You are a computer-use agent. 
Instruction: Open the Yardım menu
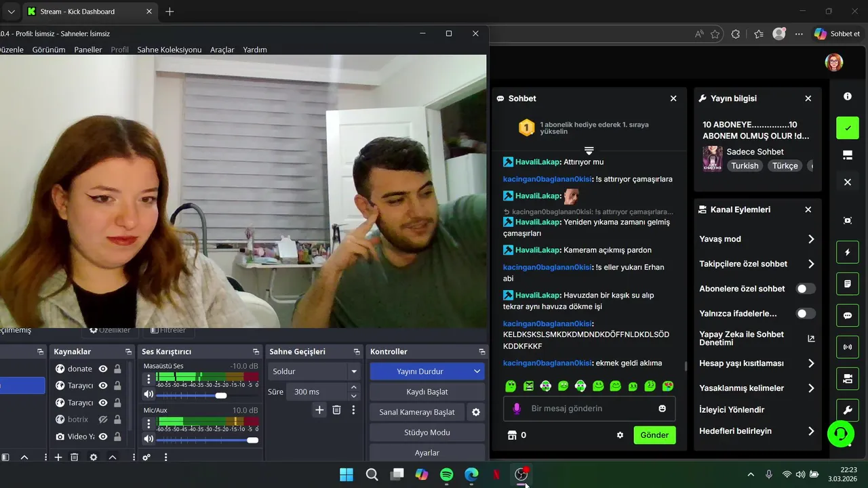255,49
